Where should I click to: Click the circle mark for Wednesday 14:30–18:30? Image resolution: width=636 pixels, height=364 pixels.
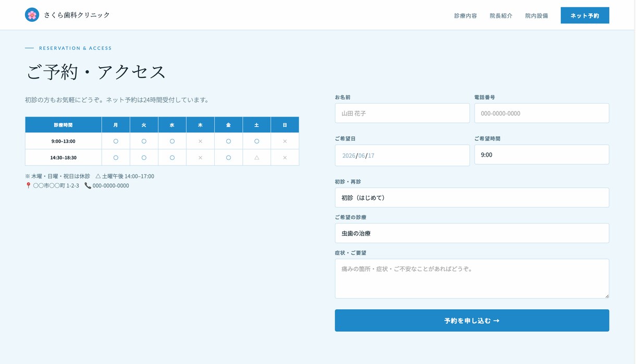[172, 157]
